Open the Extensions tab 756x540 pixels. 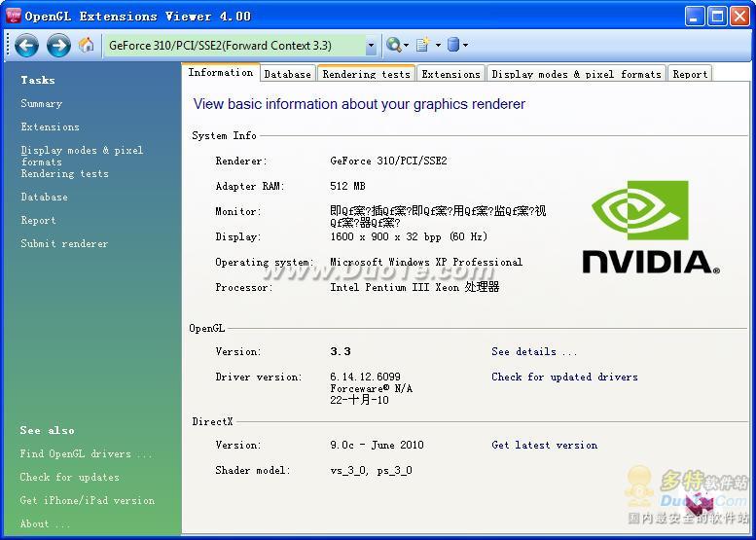click(450, 74)
